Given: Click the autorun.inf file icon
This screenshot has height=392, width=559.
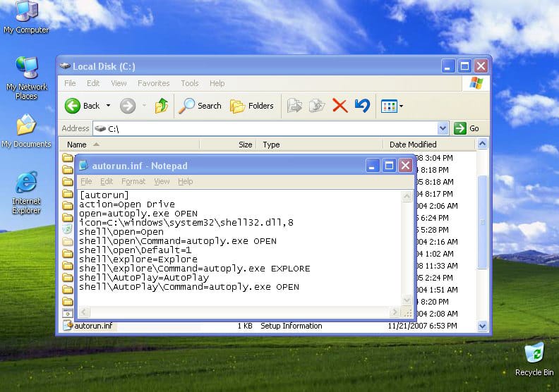Looking at the screenshot, I should point(68,326).
